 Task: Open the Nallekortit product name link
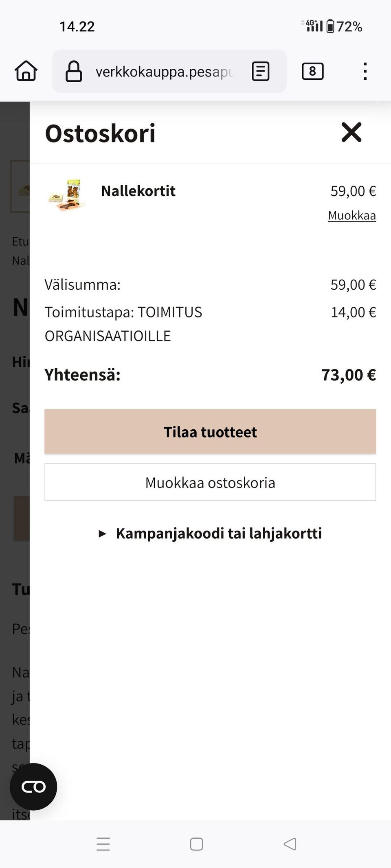pos(138,191)
